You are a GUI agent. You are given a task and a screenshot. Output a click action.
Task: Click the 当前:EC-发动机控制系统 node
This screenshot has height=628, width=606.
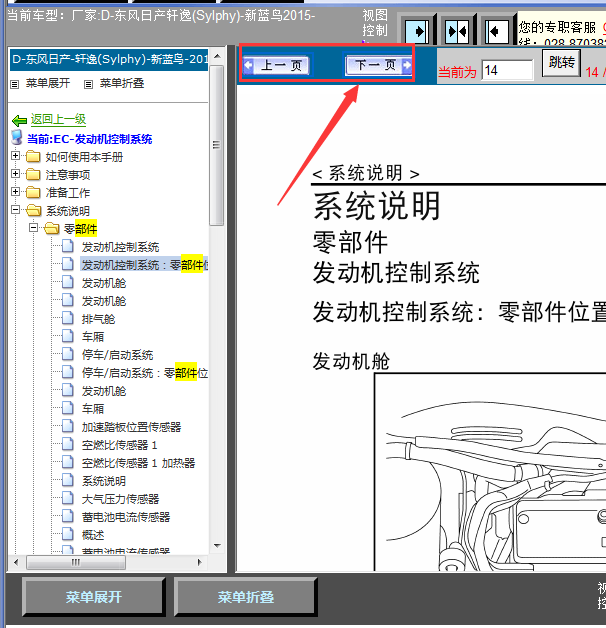[90, 139]
